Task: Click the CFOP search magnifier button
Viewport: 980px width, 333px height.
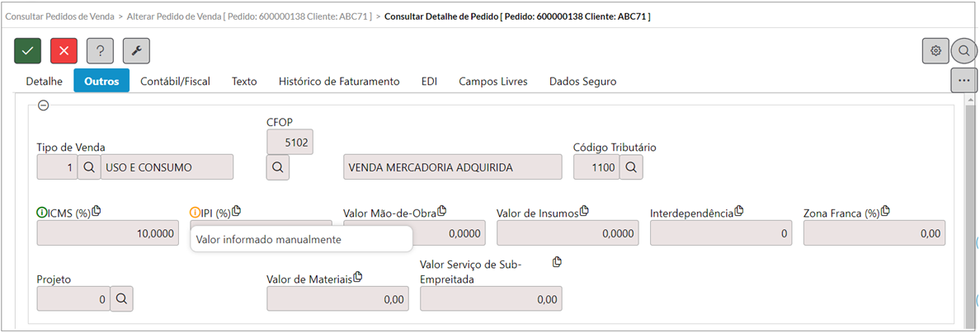Action: pyautogui.click(x=279, y=167)
